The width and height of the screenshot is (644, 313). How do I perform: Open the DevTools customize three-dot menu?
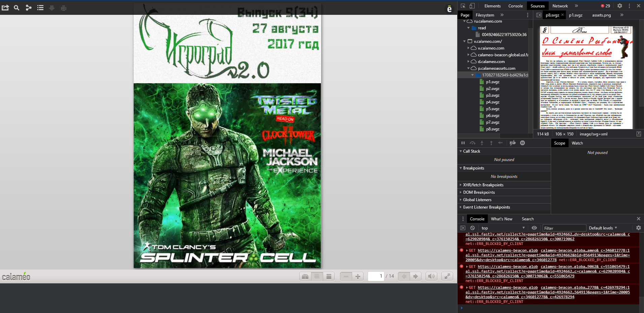click(x=629, y=6)
